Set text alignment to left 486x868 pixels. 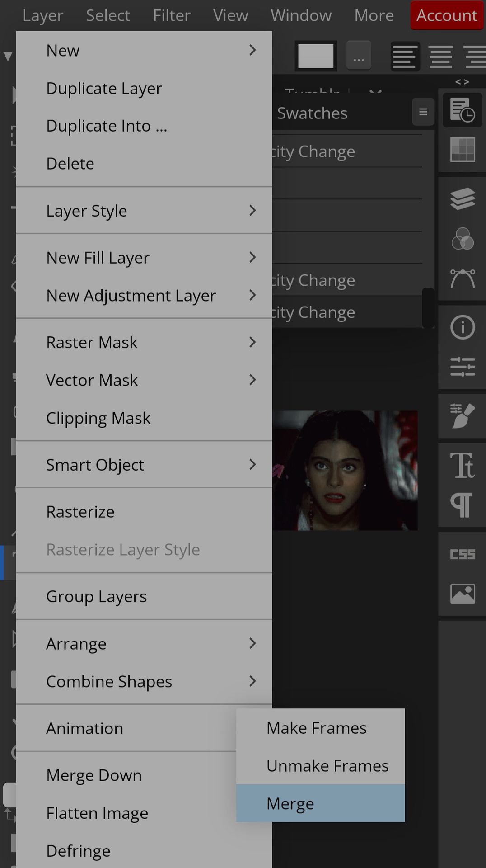(x=404, y=57)
